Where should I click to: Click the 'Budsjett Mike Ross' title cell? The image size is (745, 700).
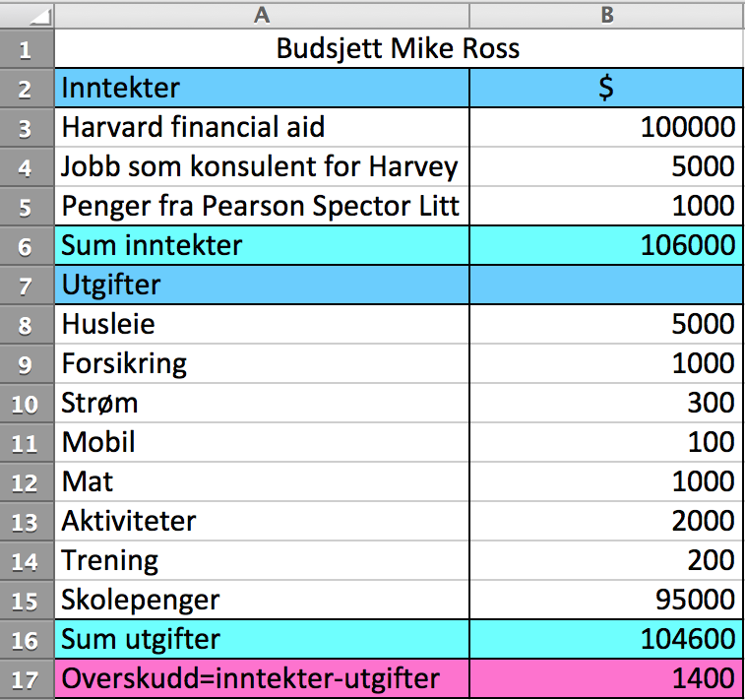[x=398, y=48]
